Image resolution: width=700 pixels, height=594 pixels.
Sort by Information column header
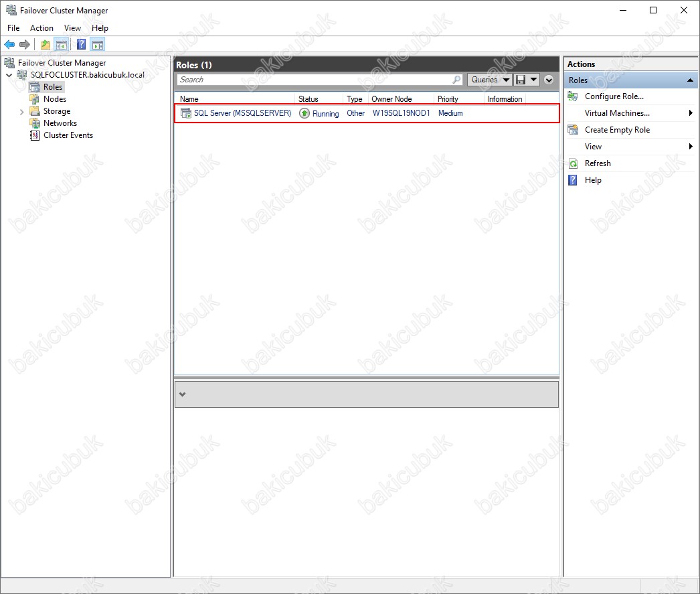505,98
